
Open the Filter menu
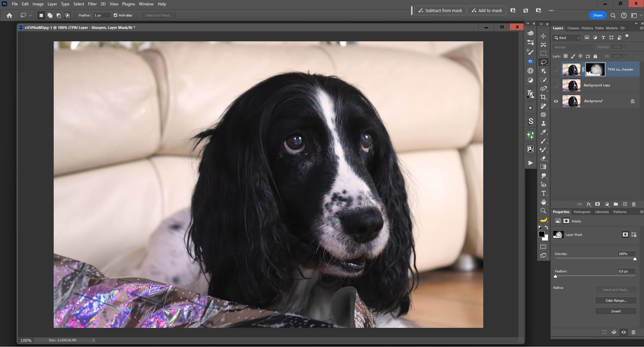point(92,4)
